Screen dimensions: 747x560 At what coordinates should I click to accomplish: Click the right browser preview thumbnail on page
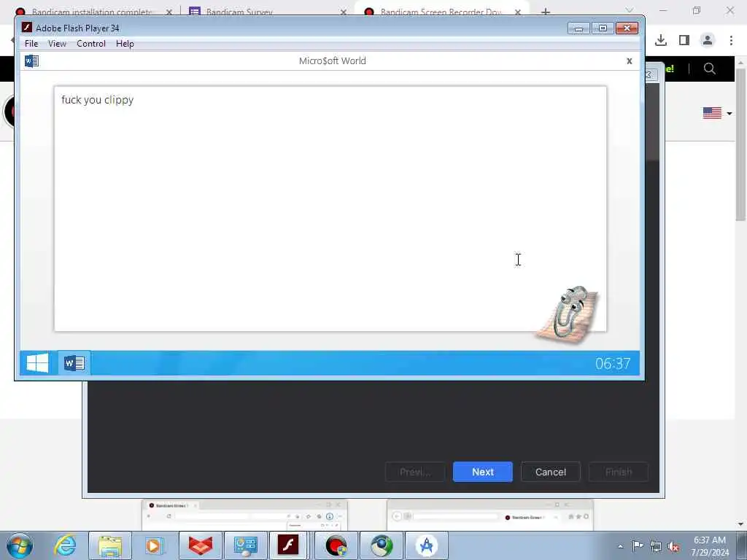pos(490,515)
